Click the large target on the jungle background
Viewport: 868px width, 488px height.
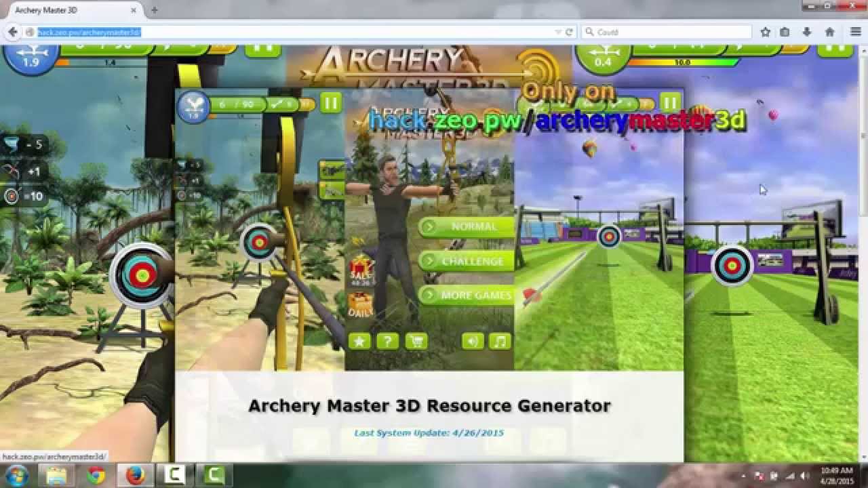142,274
